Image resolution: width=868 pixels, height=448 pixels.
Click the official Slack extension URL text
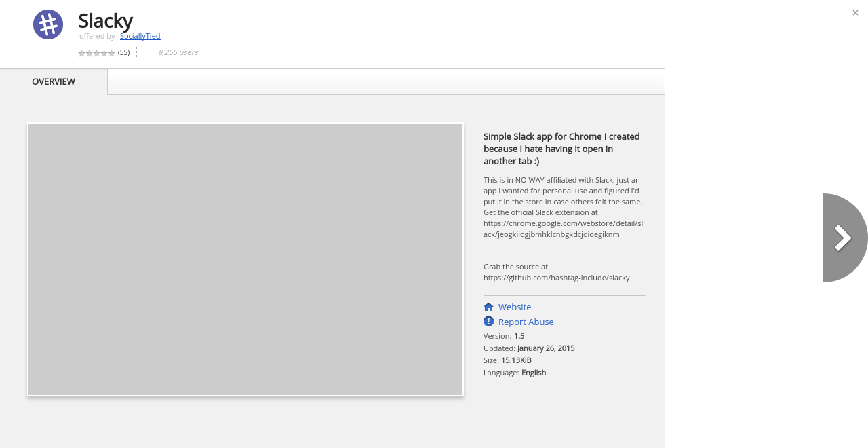tap(563, 229)
